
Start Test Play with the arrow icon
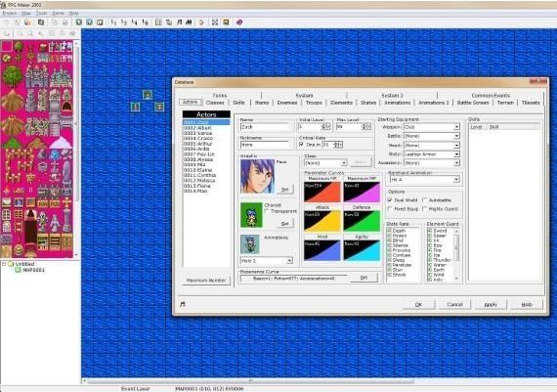point(201,22)
